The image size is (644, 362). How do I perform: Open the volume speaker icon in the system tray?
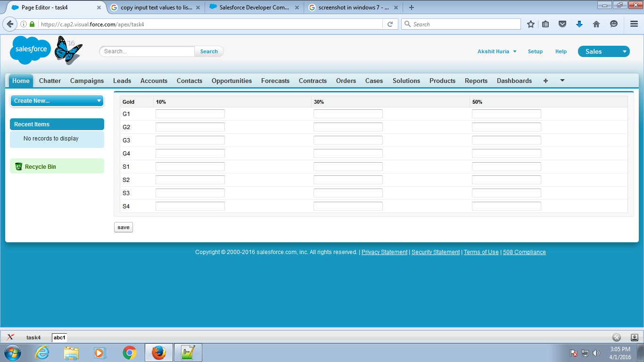(x=596, y=353)
